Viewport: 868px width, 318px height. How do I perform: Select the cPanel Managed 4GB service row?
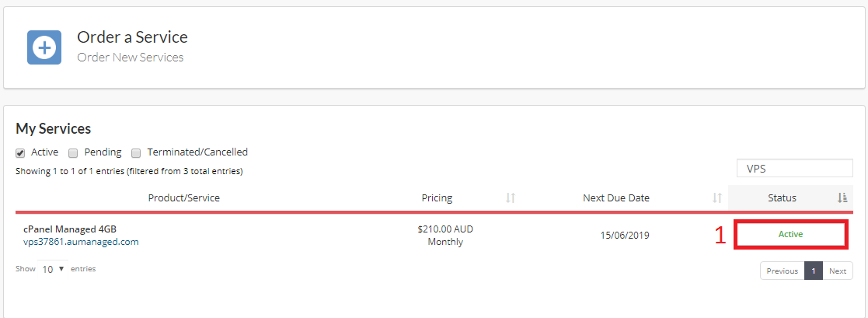click(434, 235)
